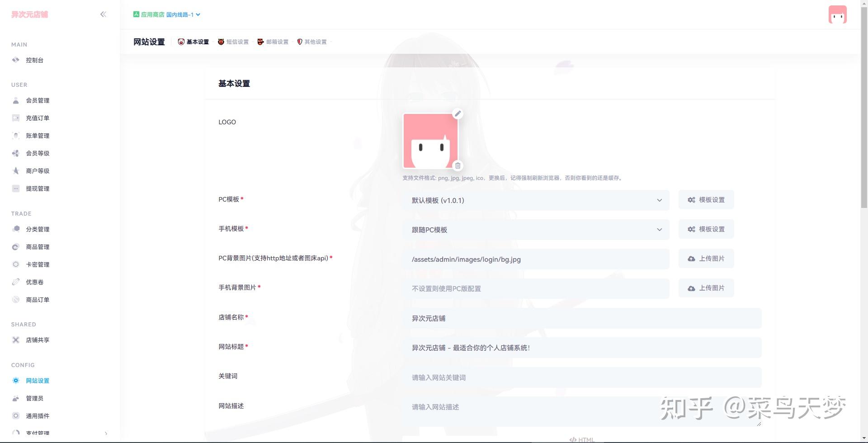Click the 账单管理 sidebar icon
The height and width of the screenshot is (443, 868).
point(16,136)
